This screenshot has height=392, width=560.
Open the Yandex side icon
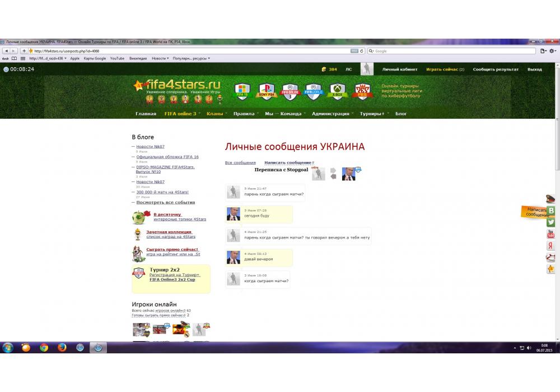(550, 246)
